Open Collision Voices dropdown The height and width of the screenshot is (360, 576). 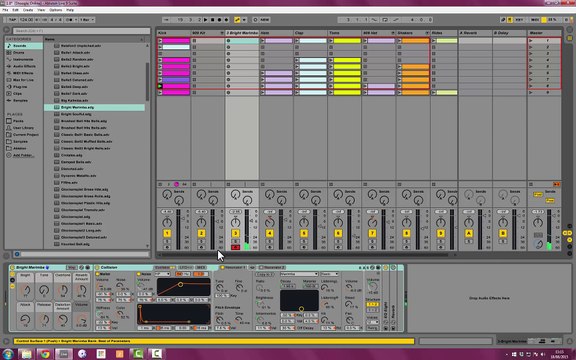point(372,322)
